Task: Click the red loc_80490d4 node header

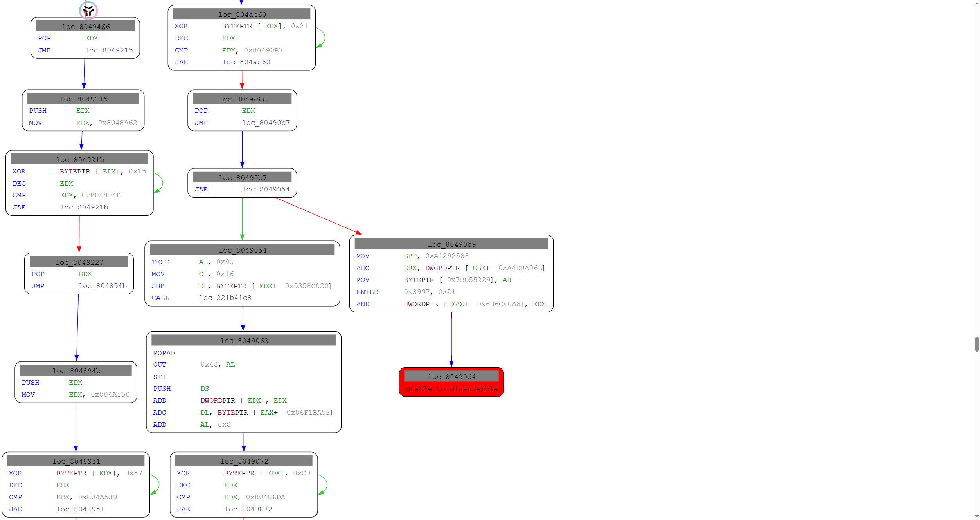Action: (451, 376)
